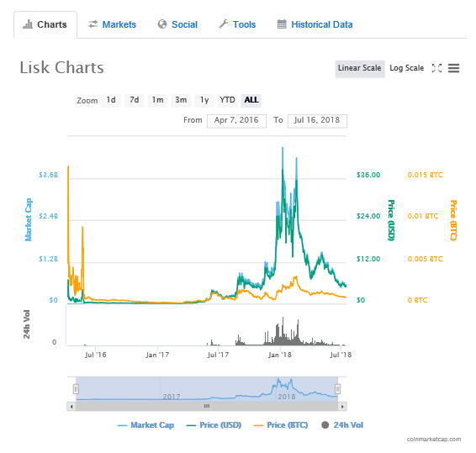Click the exchange arrows icon beside Markets
Viewport: 476px width, 453px height.
[x=93, y=24]
